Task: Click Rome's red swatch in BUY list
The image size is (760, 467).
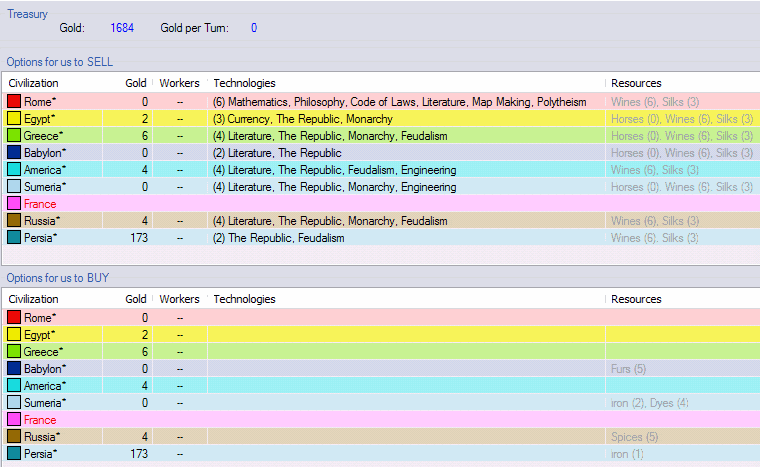Action: tap(14, 317)
